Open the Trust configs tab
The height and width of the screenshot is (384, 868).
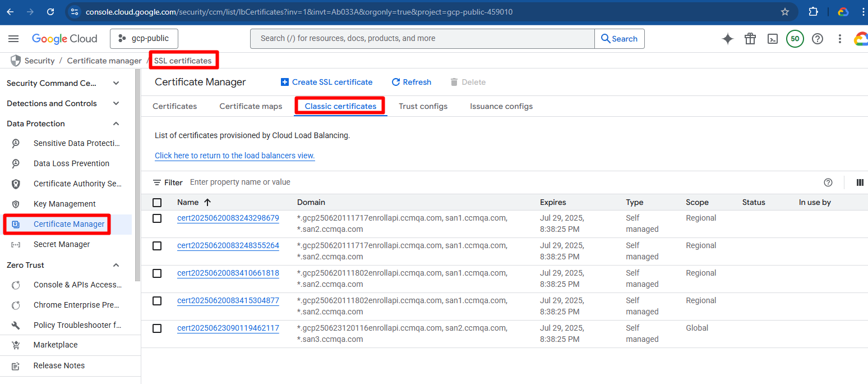(x=423, y=106)
